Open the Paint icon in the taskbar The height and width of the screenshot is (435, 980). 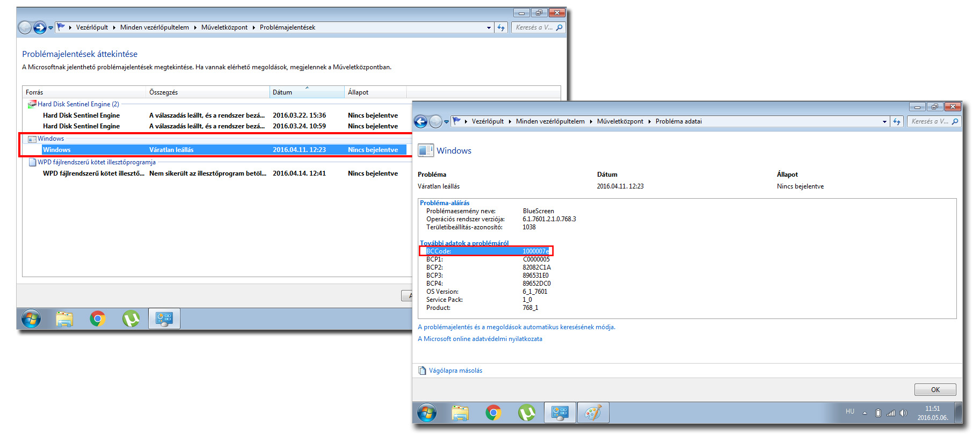coord(593,412)
